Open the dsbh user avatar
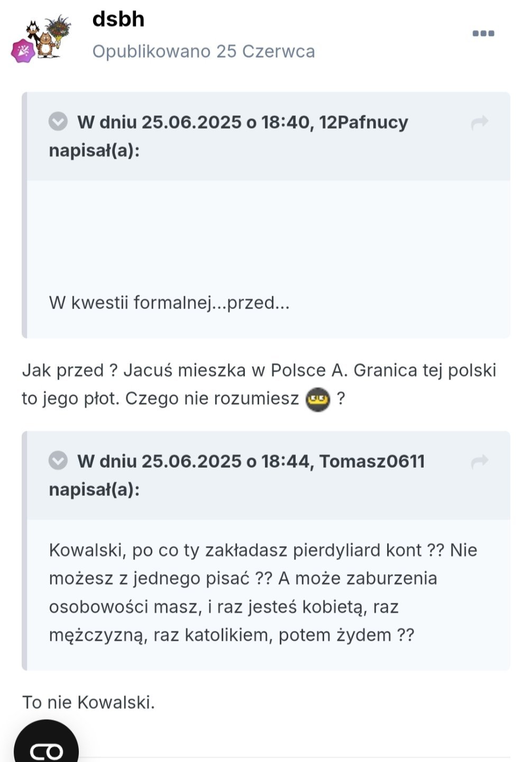Image resolution: width=532 pixels, height=762 pixels. click(49, 36)
